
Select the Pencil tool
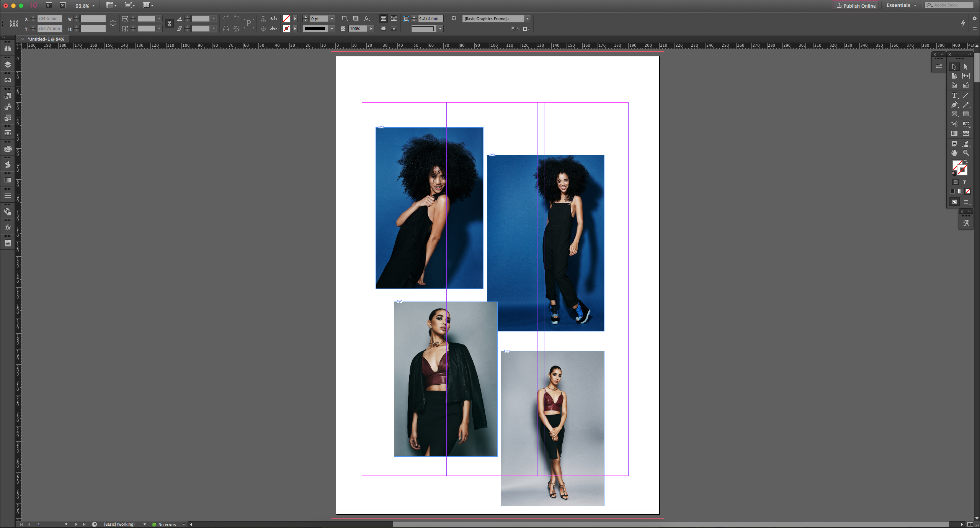(x=966, y=105)
